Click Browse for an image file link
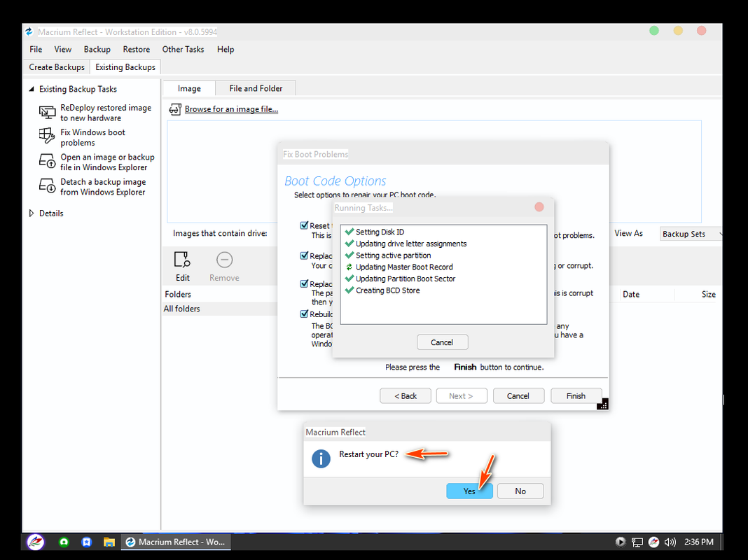The height and width of the screenshot is (560, 748). click(x=231, y=109)
